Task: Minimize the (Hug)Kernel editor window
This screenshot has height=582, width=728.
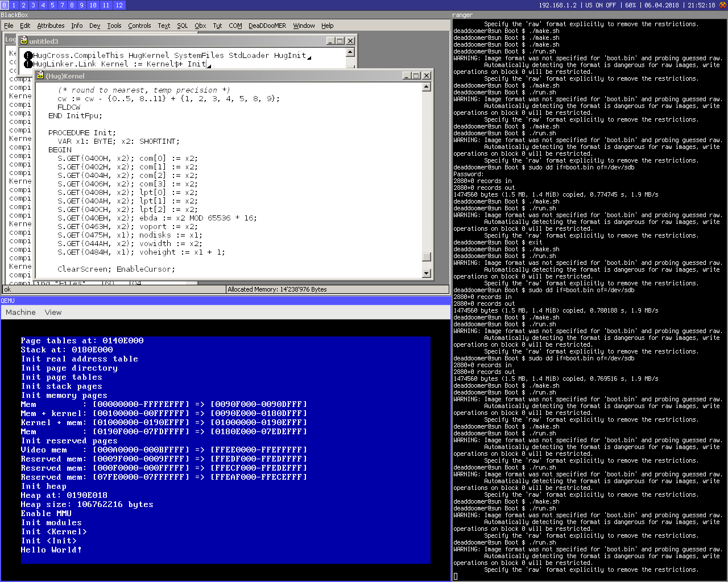Action: pyautogui.click(x=407, y=76)
